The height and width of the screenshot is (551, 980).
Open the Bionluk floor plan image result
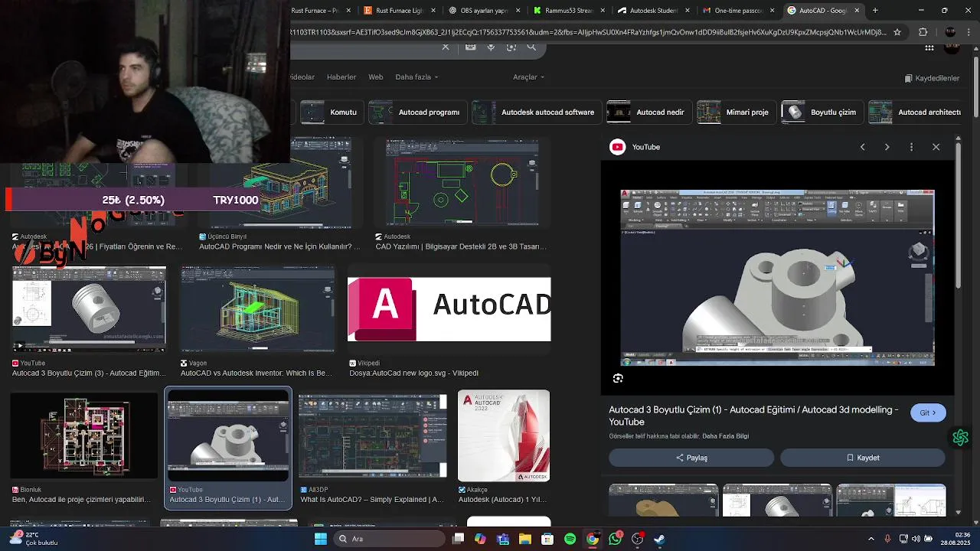coord(83,435)
